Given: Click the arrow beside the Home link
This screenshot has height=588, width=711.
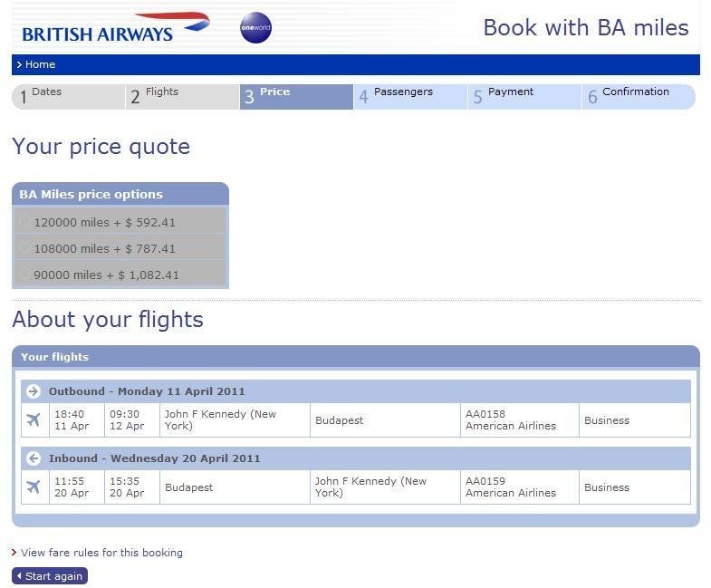Looking at the screenshot, I should [19, 65].
